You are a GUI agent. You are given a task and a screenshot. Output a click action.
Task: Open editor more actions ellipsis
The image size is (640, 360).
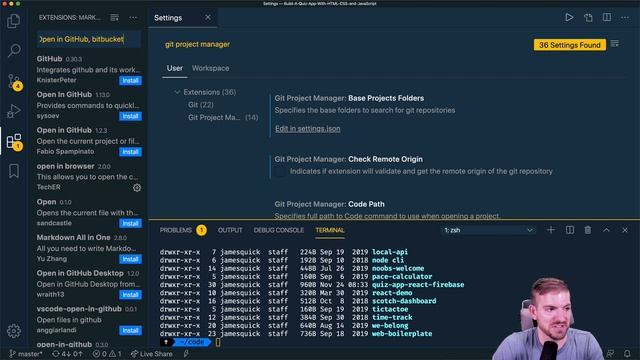click(625, 18)
